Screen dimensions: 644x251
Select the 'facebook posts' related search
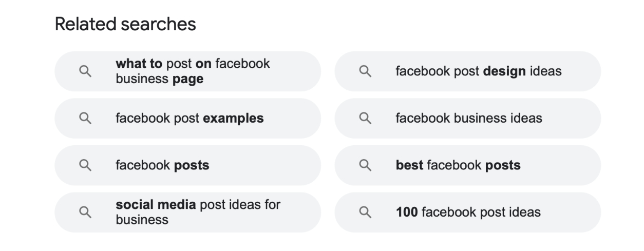188,165
